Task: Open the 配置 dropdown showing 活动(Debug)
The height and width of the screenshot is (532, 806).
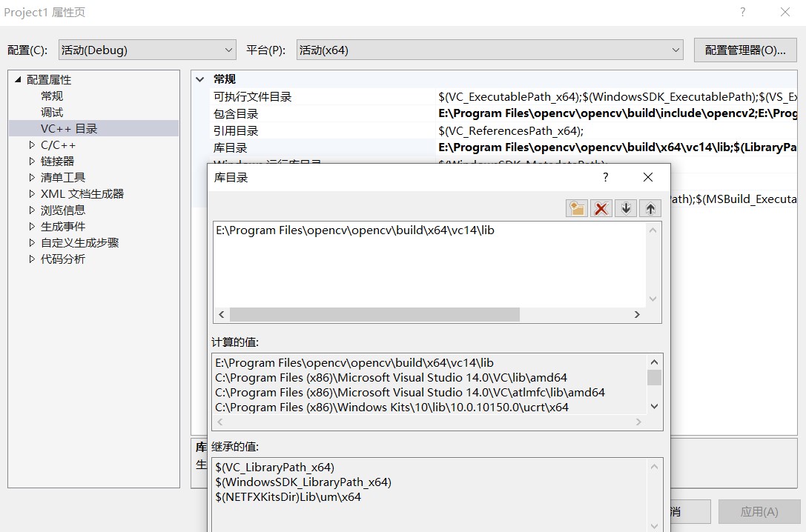Action: point(230,50)
